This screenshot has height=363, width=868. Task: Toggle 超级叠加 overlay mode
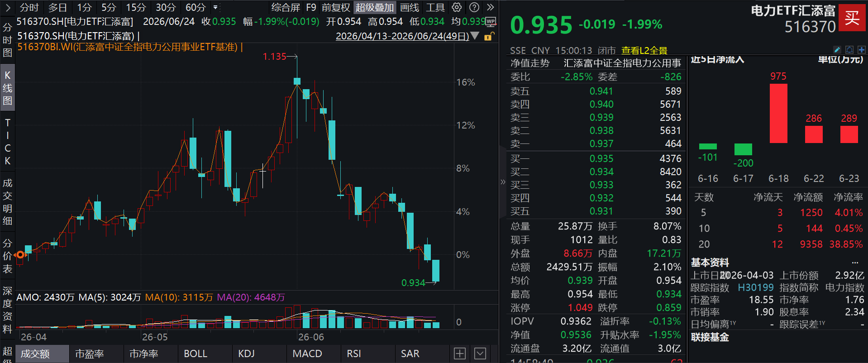(375, 8)
